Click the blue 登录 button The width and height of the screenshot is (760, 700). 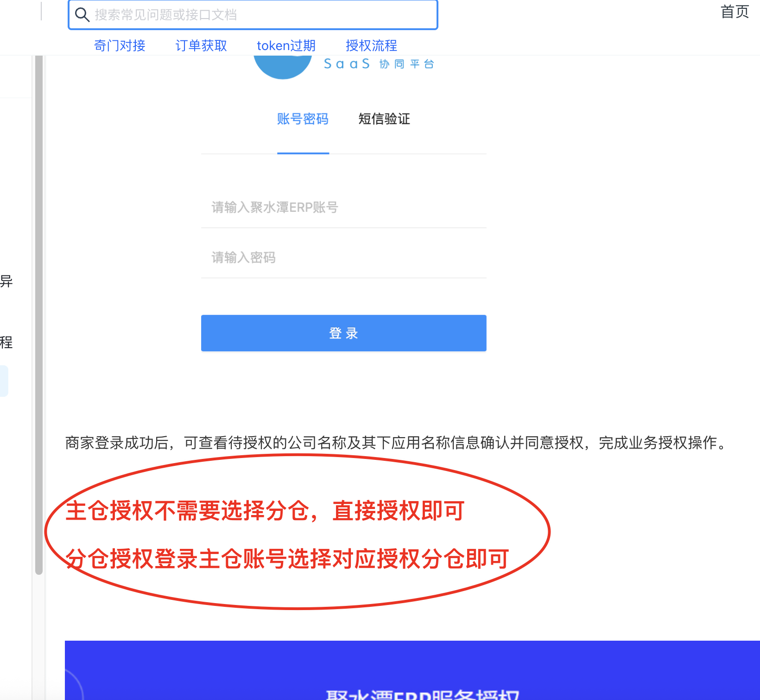pyautogui.click(x=344, y=333)
